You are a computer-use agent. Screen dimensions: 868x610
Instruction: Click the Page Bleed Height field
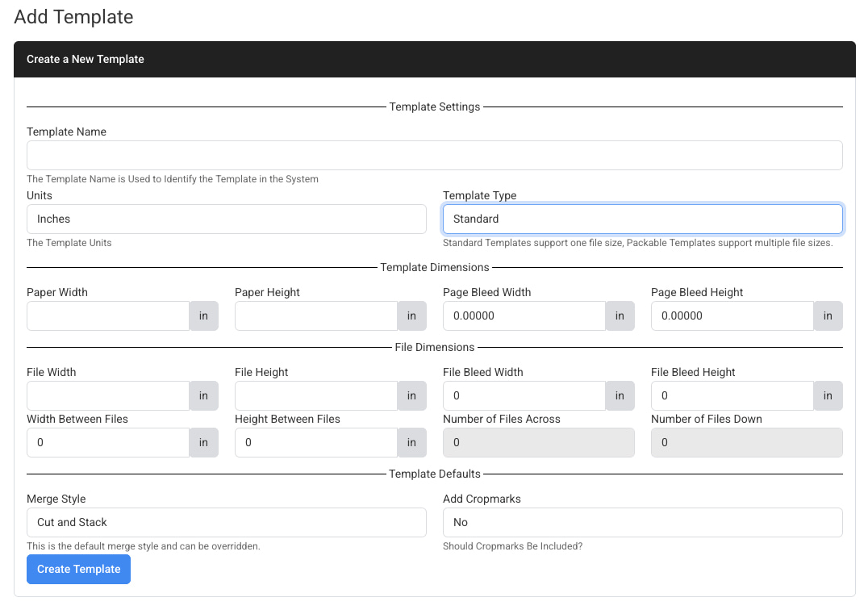732,315
